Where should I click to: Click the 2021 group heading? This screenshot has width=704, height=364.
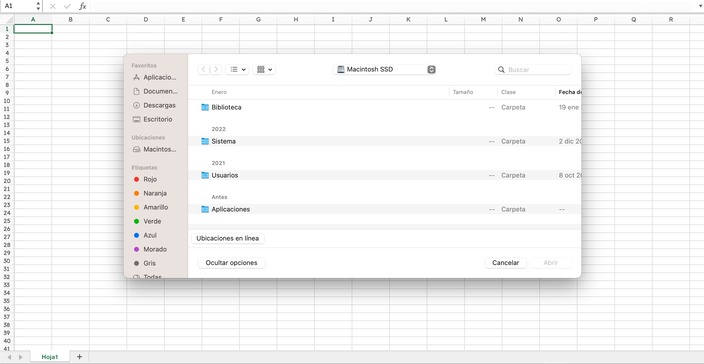coord(218,163)
